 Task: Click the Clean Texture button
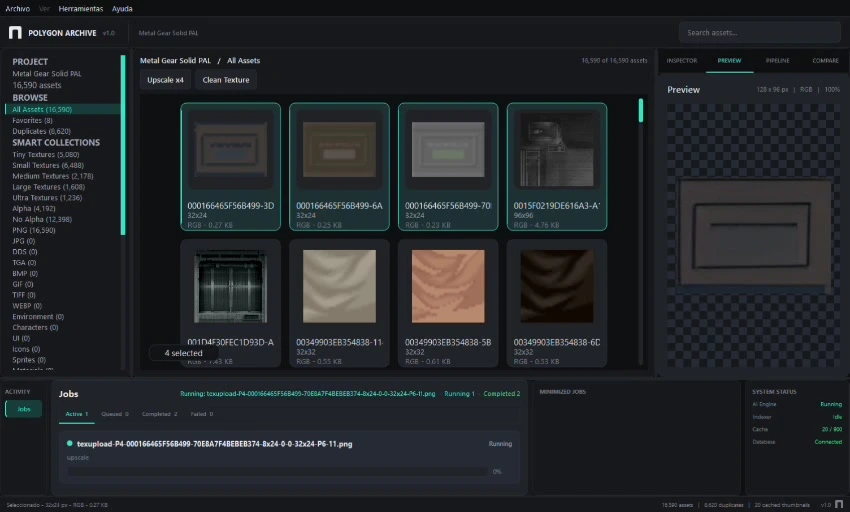(226, 80)
